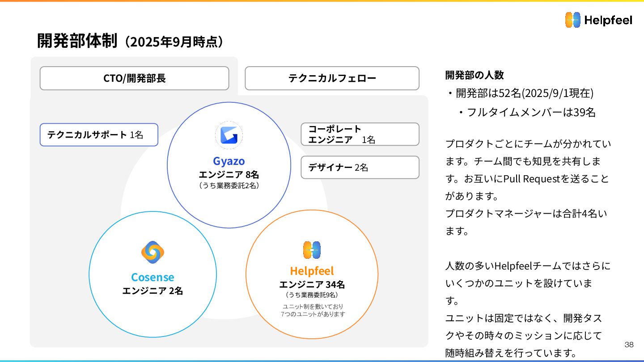The image size is (644, 362).
Task: Click the subtitle (2025年9月時点)
Action: [x=174, y=42]
